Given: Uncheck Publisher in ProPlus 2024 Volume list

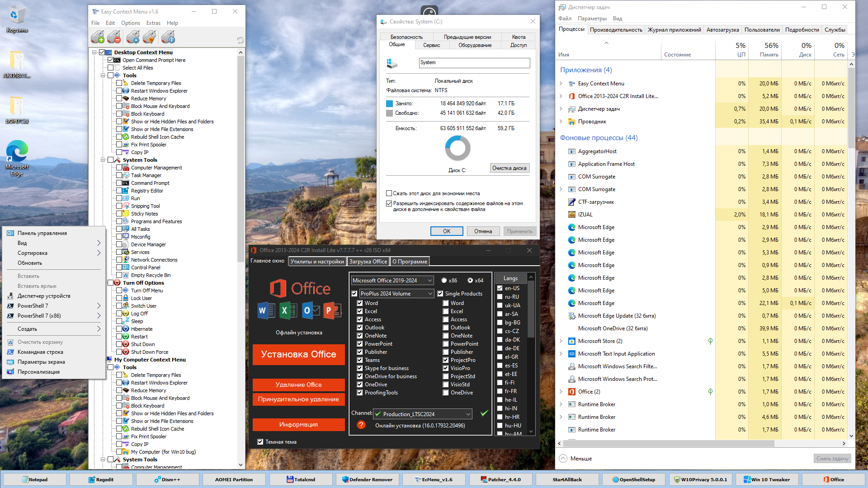Looking at the screenshot, I should point(360,352).
